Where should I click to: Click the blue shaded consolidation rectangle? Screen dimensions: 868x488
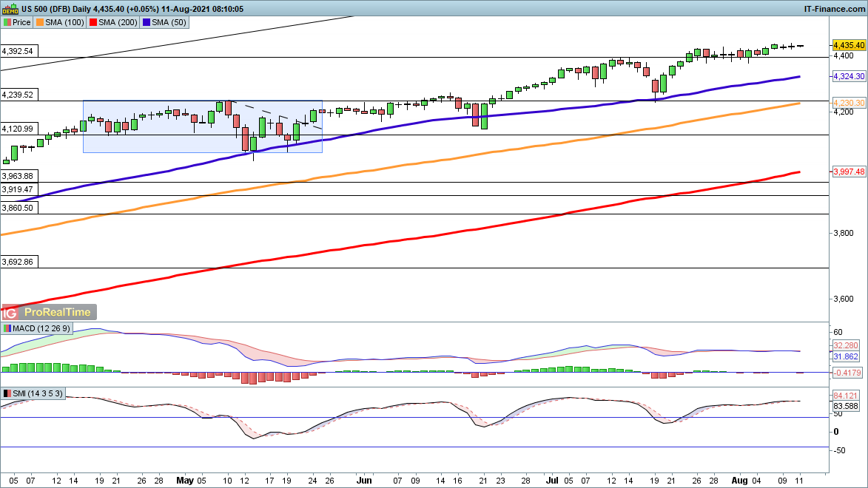coord(148,140)
